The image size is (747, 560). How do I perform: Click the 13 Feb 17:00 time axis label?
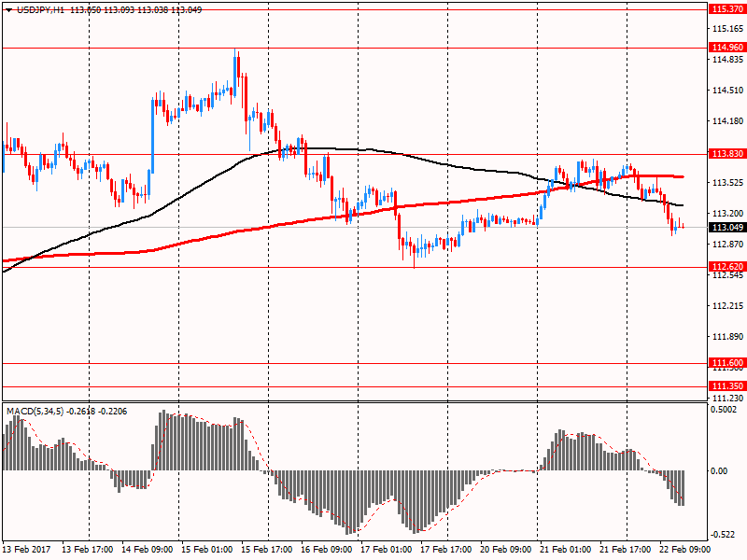pos(88,549)
